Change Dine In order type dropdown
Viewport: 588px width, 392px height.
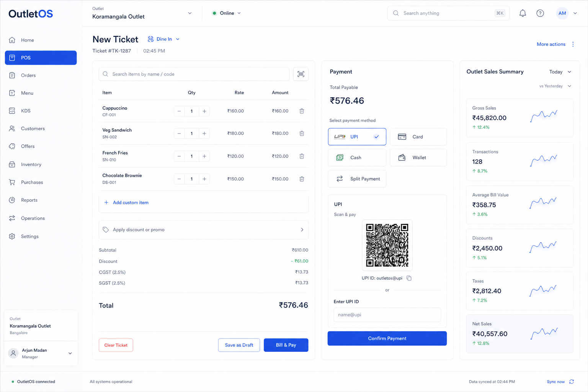tap(164, 39)
